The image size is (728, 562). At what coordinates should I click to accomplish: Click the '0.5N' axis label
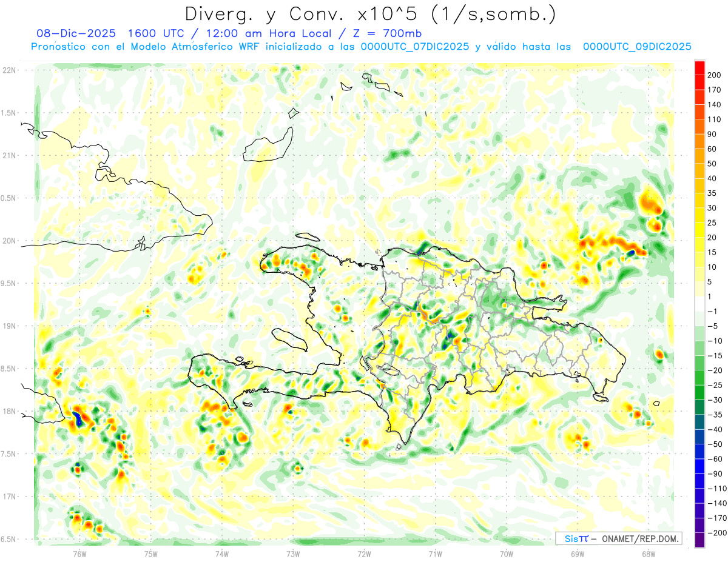8,198
